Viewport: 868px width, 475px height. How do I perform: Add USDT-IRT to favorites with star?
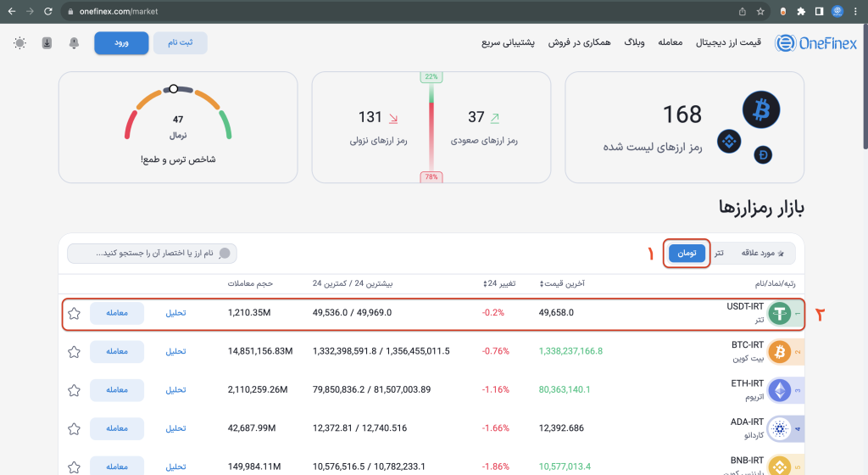pyautogui.click(x=74, y=313)
